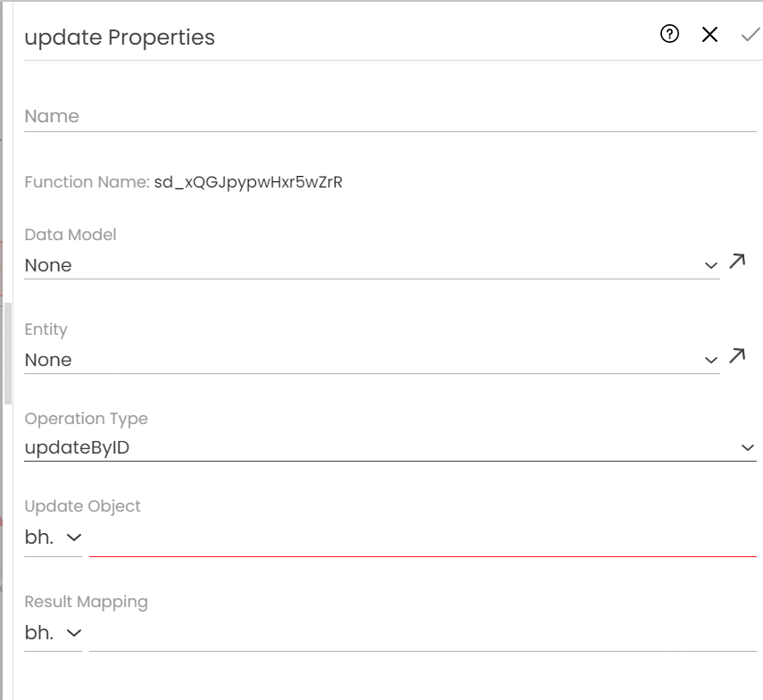Click the Name input field
The width and height of the screenshot is (763, 700).
coord(390,117)
